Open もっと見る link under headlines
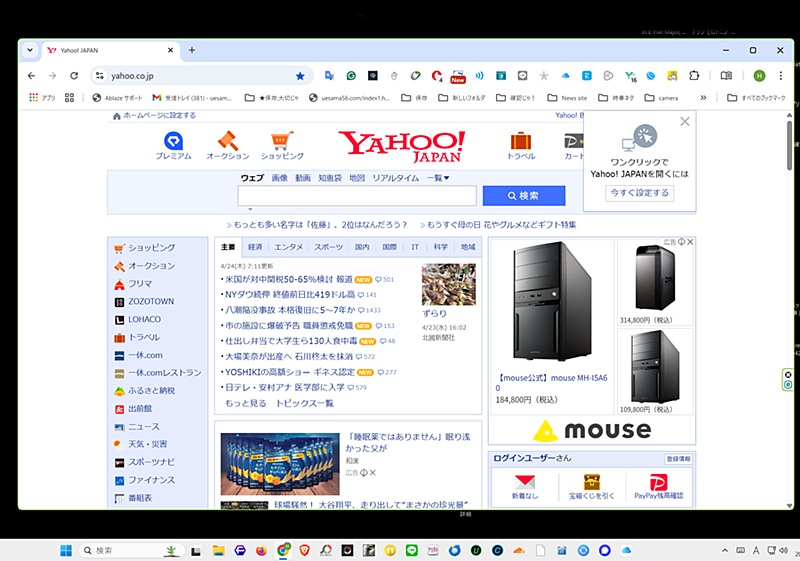800x561 pixels. (245, 403)
